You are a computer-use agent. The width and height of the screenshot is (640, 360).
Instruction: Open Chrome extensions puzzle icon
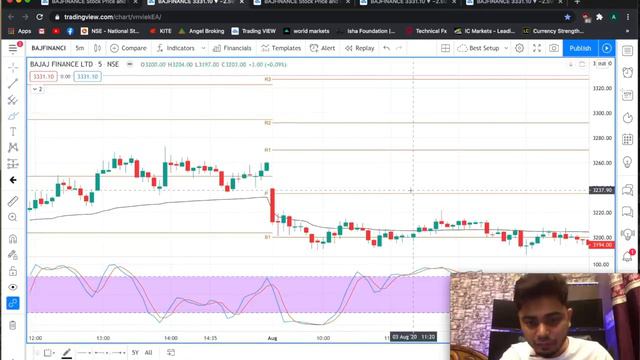(x=599, y=17)
